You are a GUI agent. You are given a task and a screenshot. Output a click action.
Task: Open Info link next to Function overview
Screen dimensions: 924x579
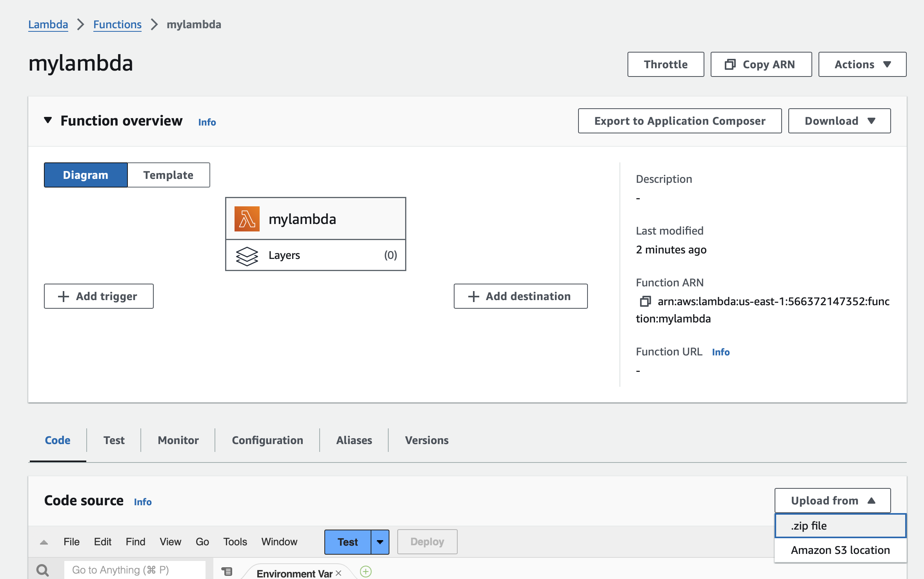(207, 122)
